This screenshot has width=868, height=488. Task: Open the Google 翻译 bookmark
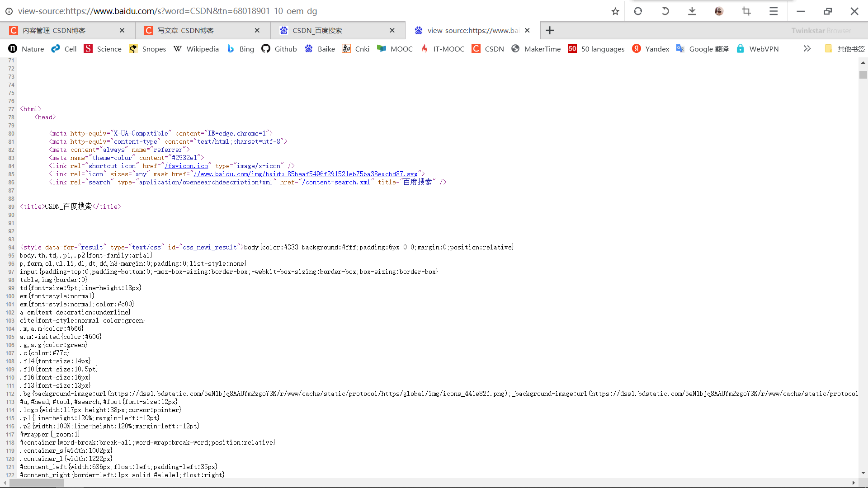[x=702, y=49]
